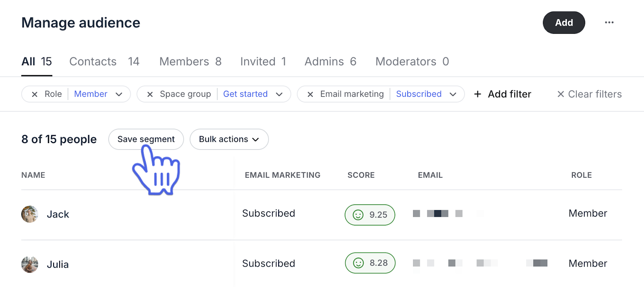Click Add filter
This screenshot has width=644, height=287.
[x=502, y=94]
